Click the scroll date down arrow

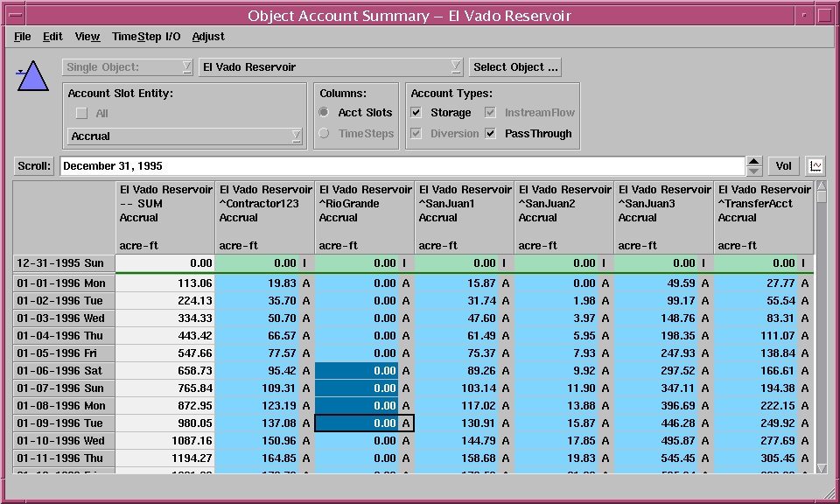753,171
